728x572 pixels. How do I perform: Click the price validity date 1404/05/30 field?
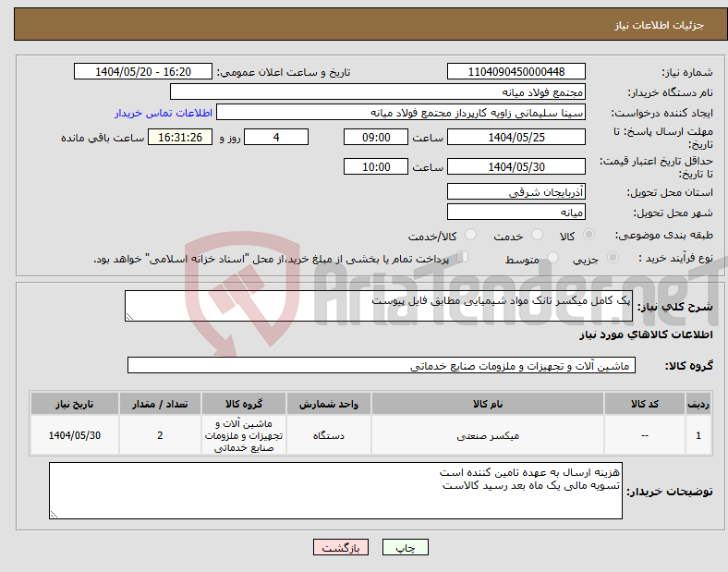pos(516,166)
